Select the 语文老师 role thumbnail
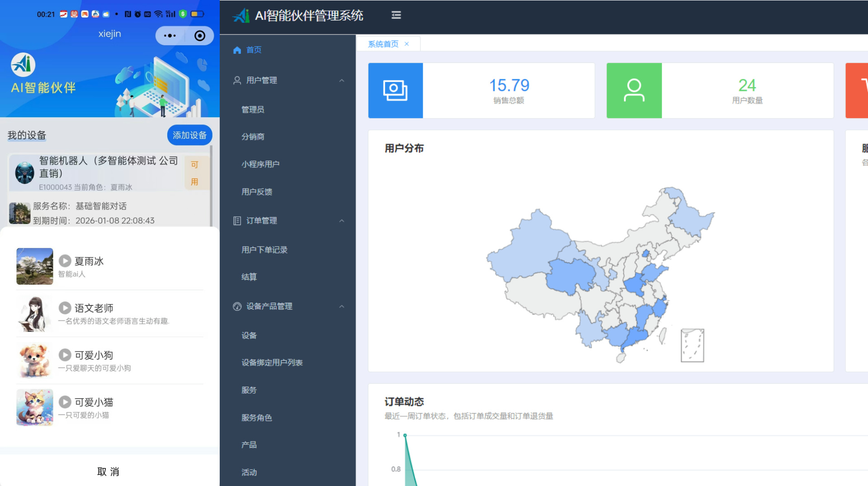The height and width of the screenshot is (486, 868). point(35,313)
